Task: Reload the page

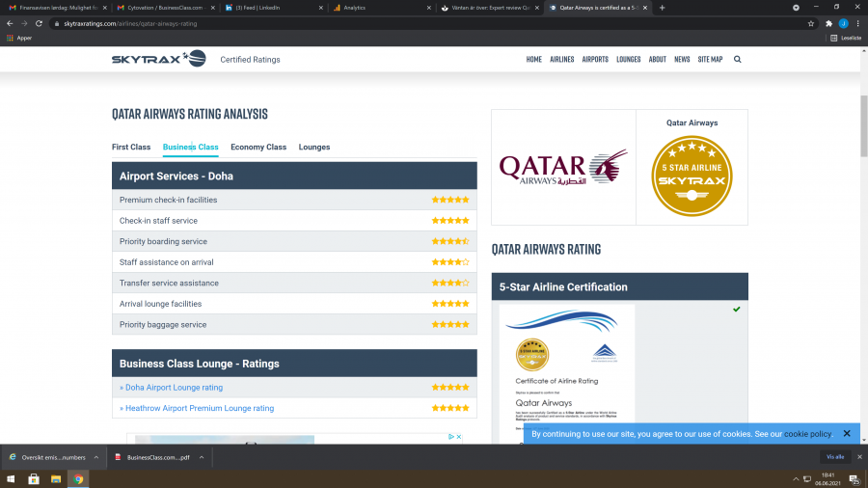Action: pyautogui.click(x=40, y=23)
